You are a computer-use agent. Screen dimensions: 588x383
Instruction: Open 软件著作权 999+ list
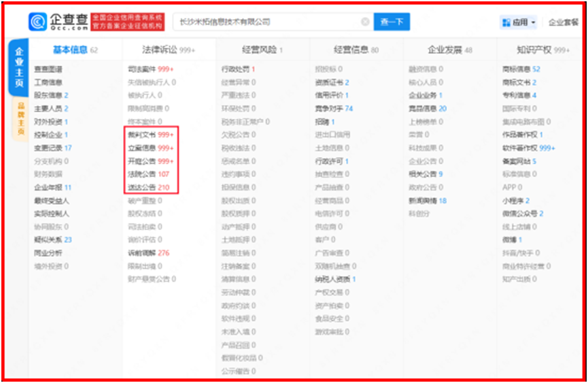tap(528, 148)
